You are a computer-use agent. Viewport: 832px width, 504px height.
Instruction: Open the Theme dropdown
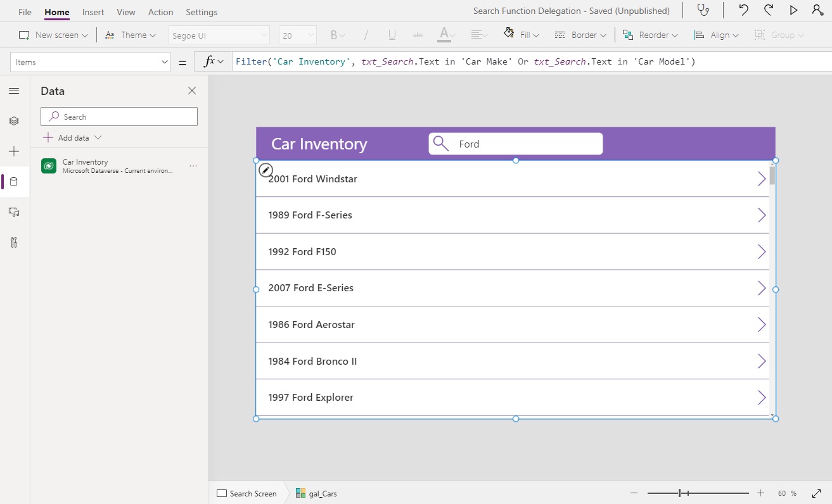(131, 34)
